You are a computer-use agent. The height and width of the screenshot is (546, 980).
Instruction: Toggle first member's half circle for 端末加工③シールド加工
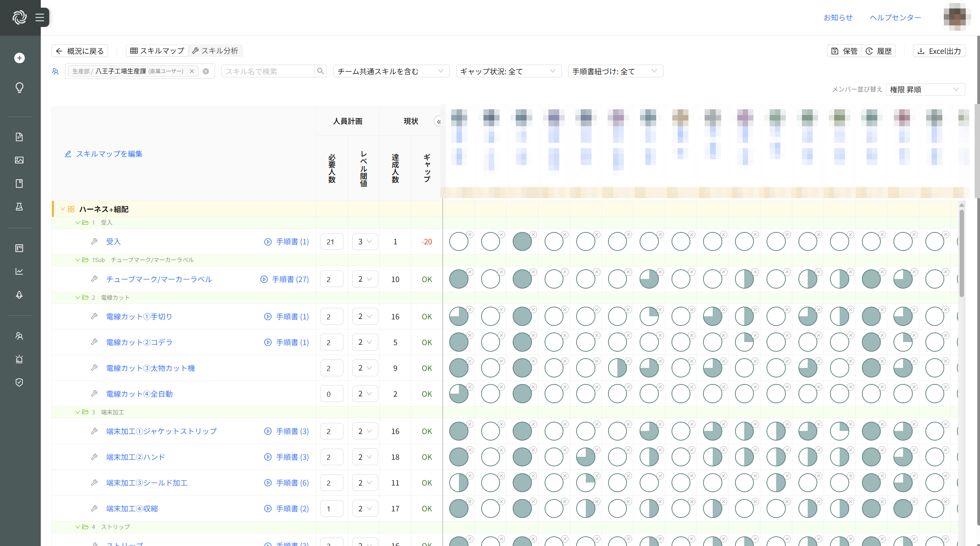click(459, 483)
